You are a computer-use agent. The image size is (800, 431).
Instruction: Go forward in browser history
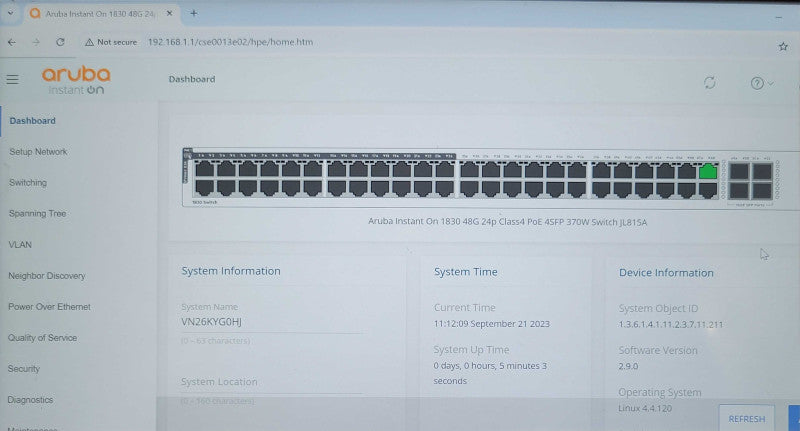(36, 42)
